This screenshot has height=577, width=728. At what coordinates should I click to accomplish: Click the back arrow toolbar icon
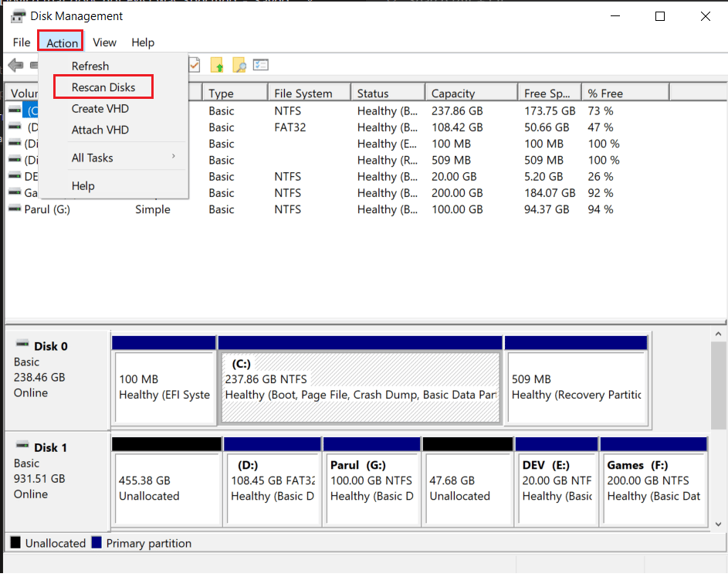click(x=15, y=66)
